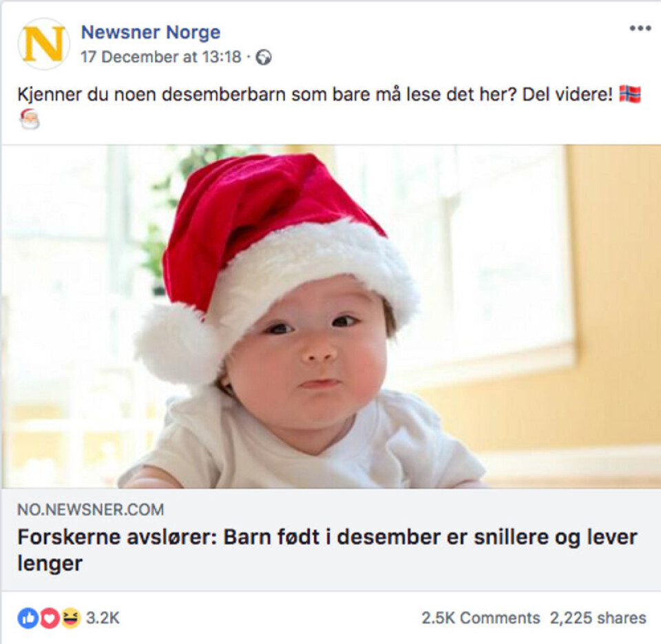Click the blue Like reaction icon
The image size is (661, 644).
pyautogui.click(x=28, y=618)
